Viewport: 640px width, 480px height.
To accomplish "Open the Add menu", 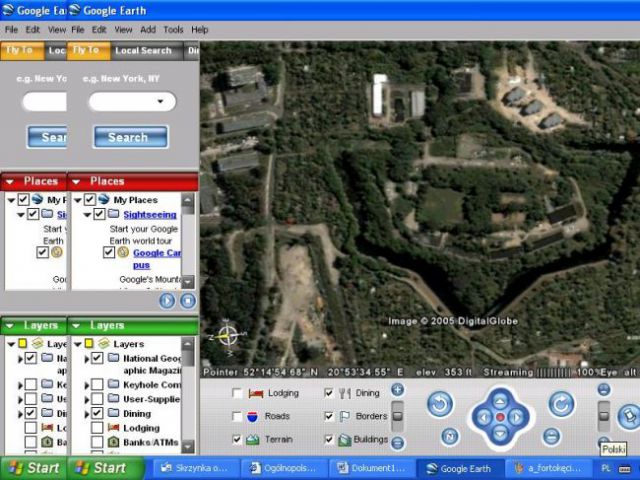I will (x=148, y=29).
